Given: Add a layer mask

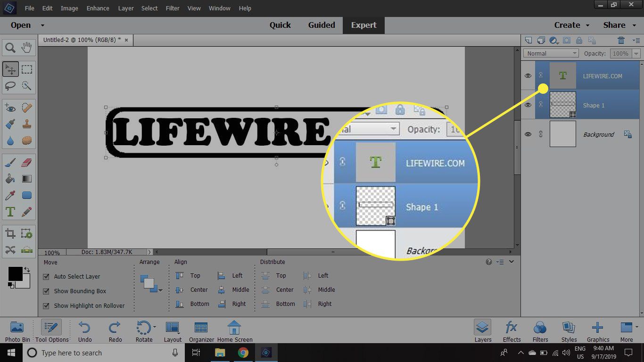Looking at the screenshot, I should pos(567,41).
